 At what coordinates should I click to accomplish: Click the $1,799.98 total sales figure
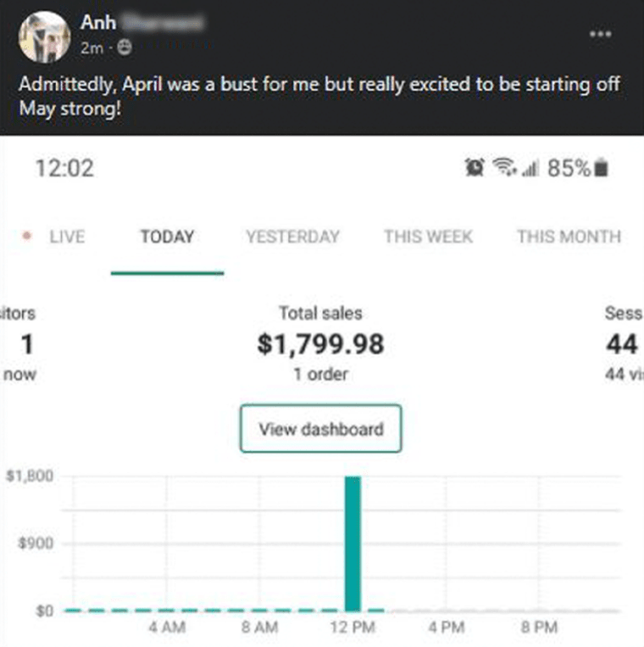[321, 344]
